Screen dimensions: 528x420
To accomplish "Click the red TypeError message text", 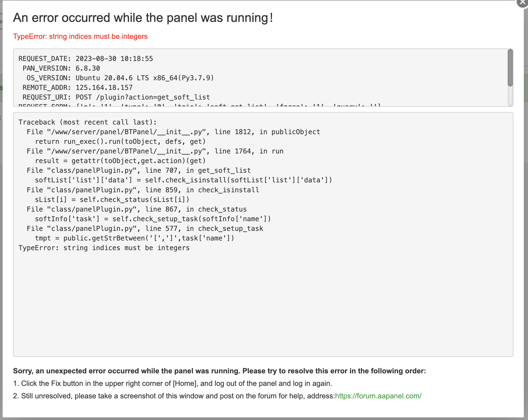I will 80,36.
